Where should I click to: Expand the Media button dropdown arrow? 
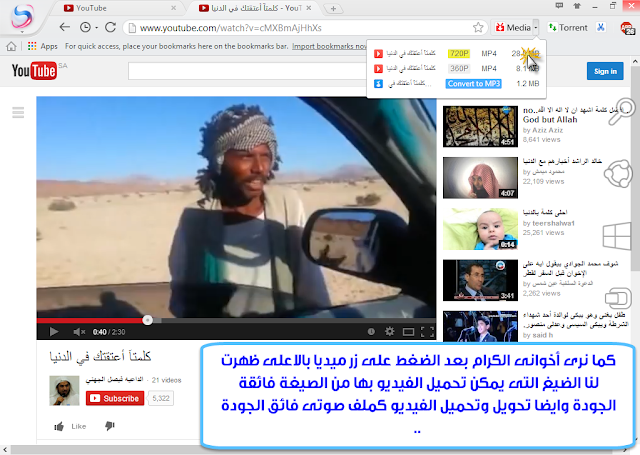[536, 28]
